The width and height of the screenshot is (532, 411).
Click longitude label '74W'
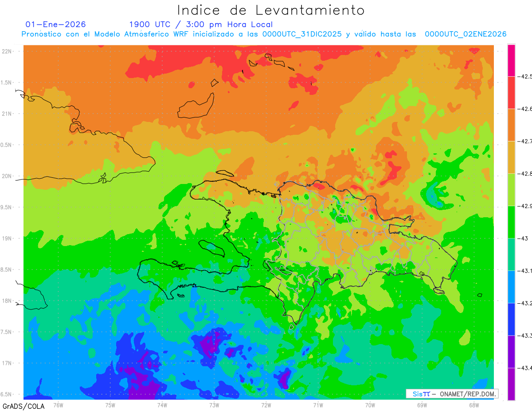pyautogui.click(x=162, y=404)
